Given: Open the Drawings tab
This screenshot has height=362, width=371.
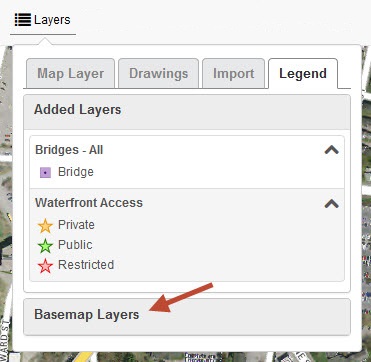Looking at the screenshot, I should (x=159, y=73).
